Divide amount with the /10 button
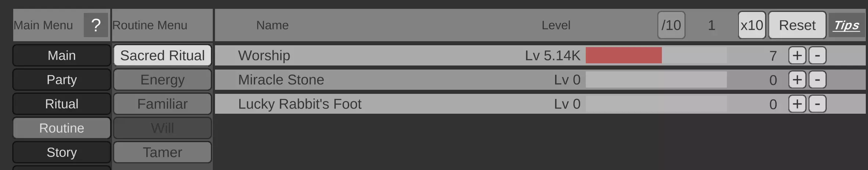868x170 pixels. [x=671, y=25]
